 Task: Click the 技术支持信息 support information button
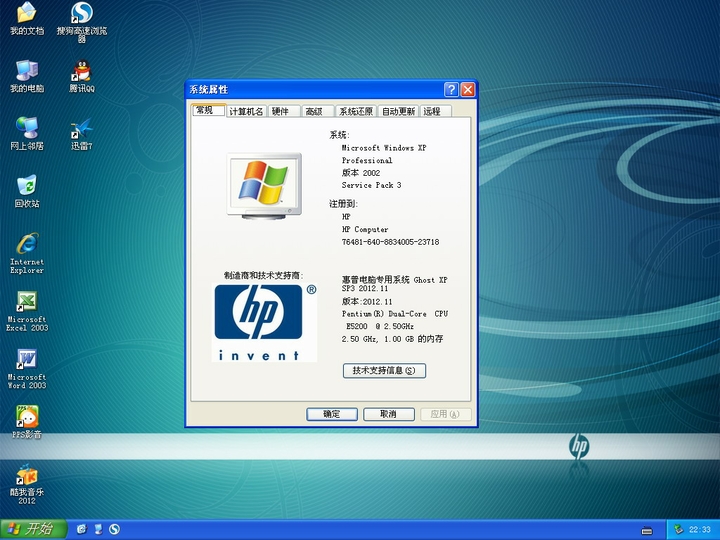[x=384, y=371]
